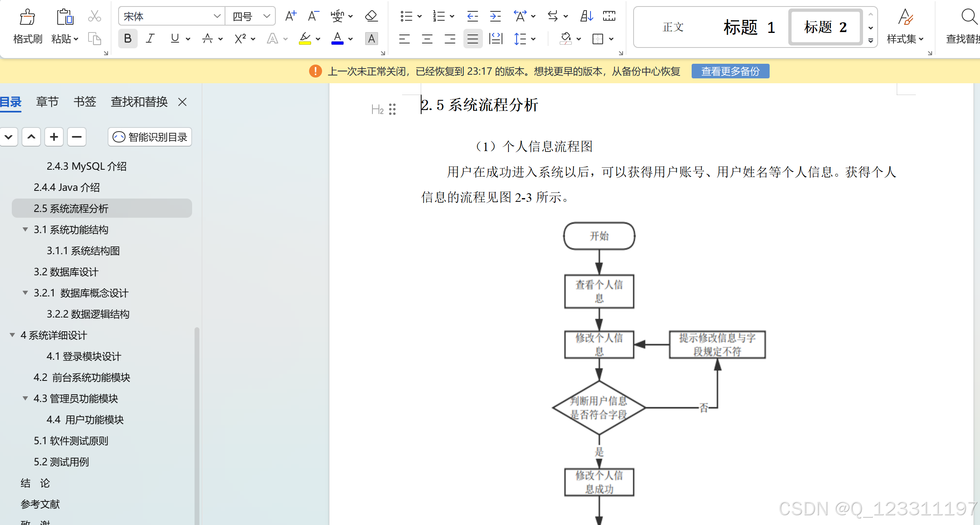The height and width of the screenshot is (525, 980).
Task: Center align text
Action: pos(427,39)
